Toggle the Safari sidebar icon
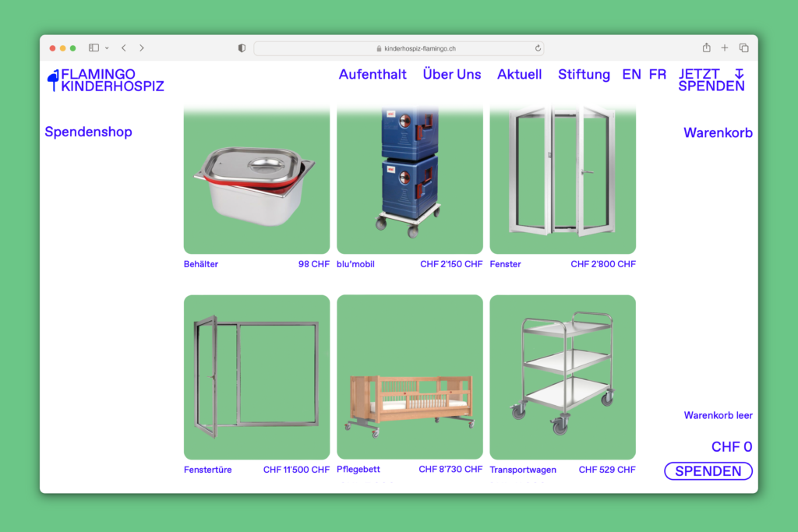 point(94,48)
